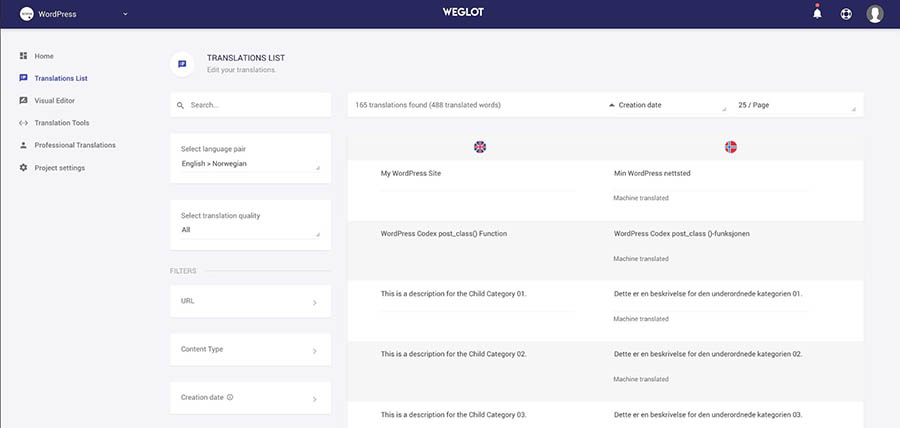The width and height of the screenshot is (900, 428).
Task: Open Project settings menu item
Action: [60, 168]
